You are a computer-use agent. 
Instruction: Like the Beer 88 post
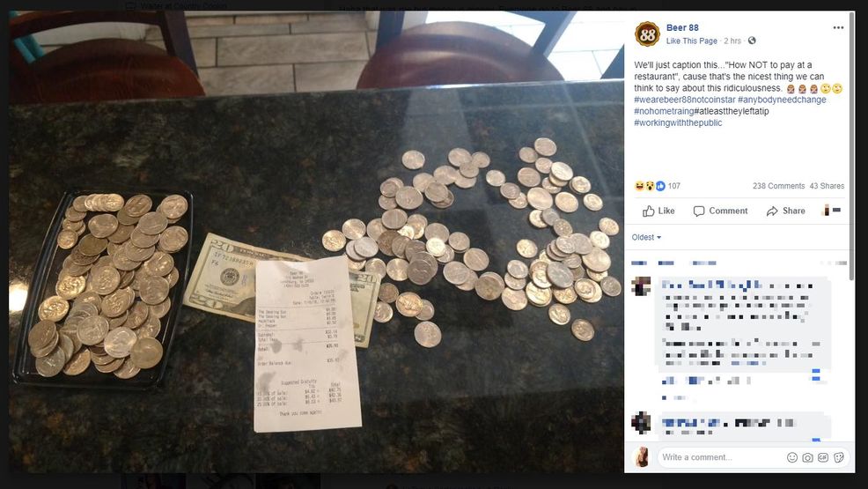click(658, 211)
